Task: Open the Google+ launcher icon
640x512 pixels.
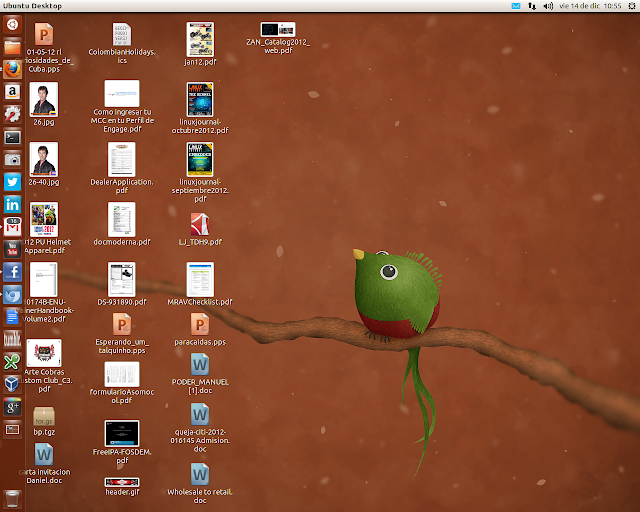Action: pos(12,407)
